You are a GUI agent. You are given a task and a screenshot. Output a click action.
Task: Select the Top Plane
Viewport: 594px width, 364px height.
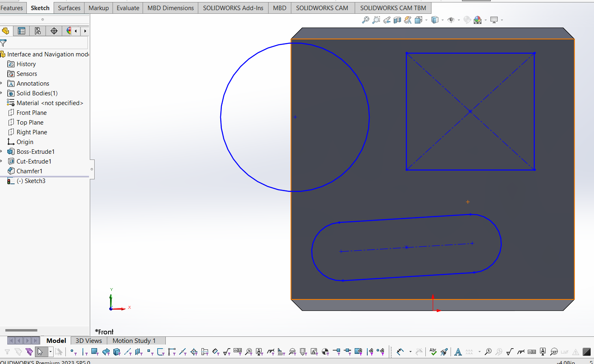click(26, 123)
